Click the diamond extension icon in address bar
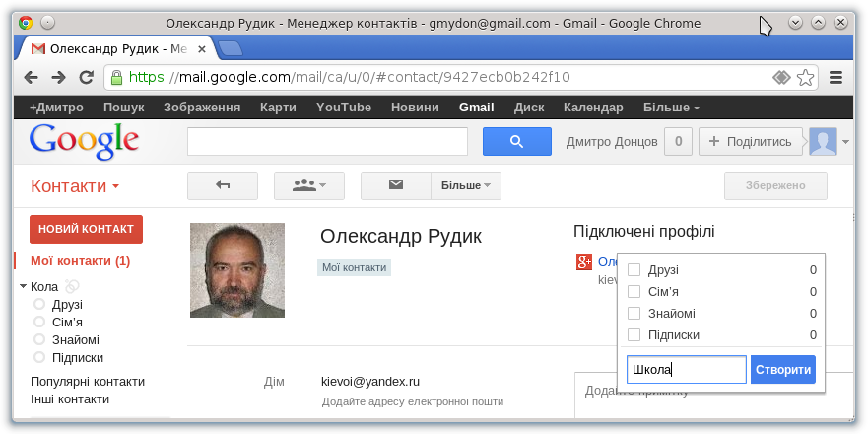868x434 pixels. 781,77
